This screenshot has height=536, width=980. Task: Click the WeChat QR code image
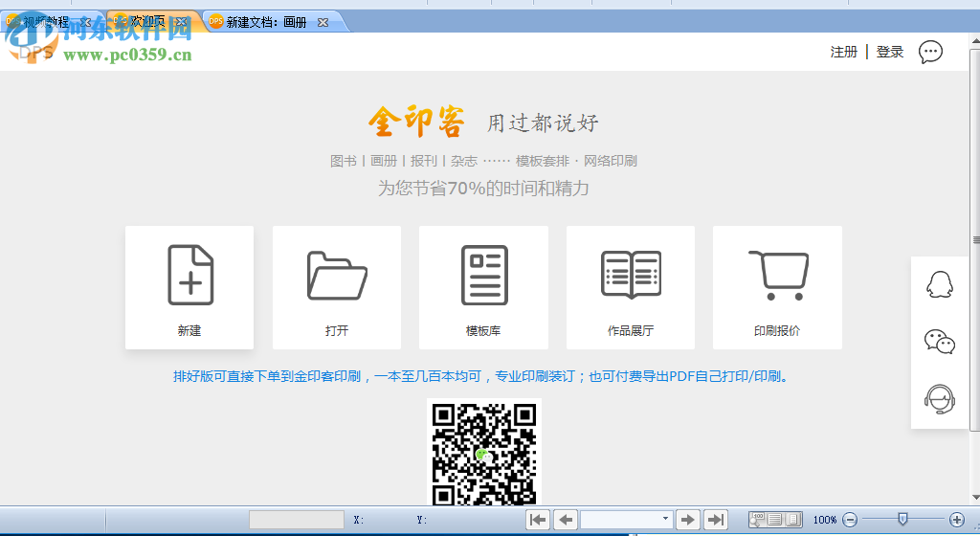484,453
